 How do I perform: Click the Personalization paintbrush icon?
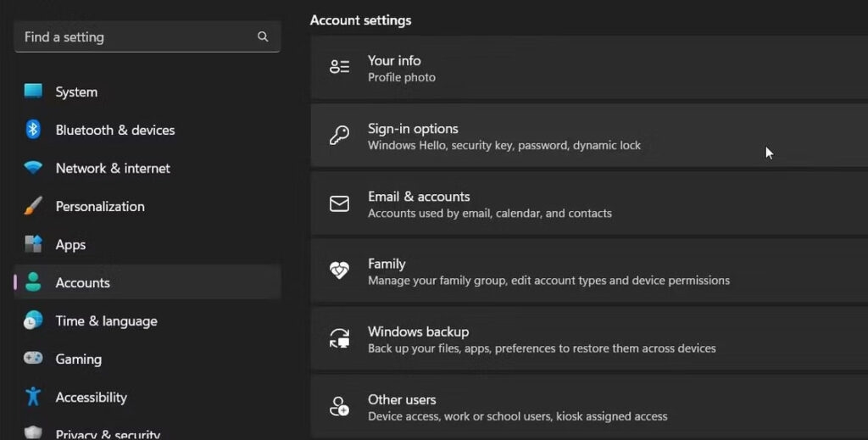point(33,206)
